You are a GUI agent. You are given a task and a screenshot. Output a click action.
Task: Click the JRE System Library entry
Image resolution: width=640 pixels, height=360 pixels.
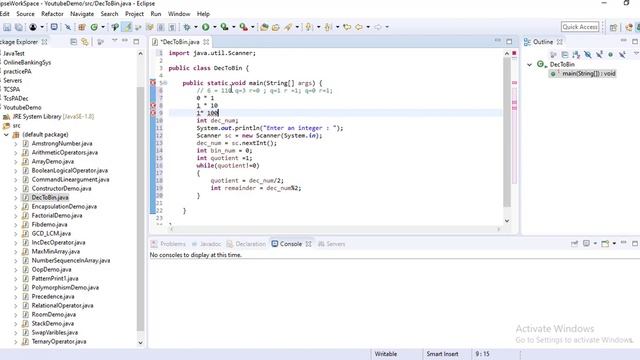(x=53, y=116)
